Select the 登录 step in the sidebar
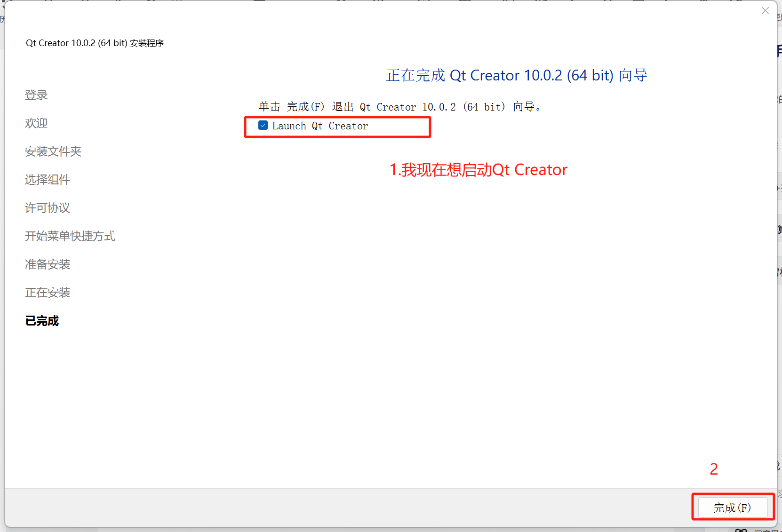 (x=36, y=95)
